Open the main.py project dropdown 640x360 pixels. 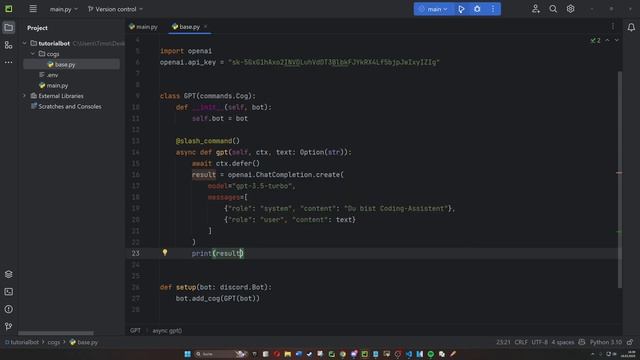[64, 9]
